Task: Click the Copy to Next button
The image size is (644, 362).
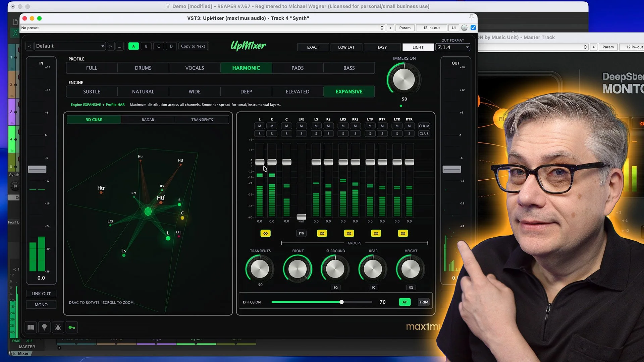Action: tap(193, 46)
